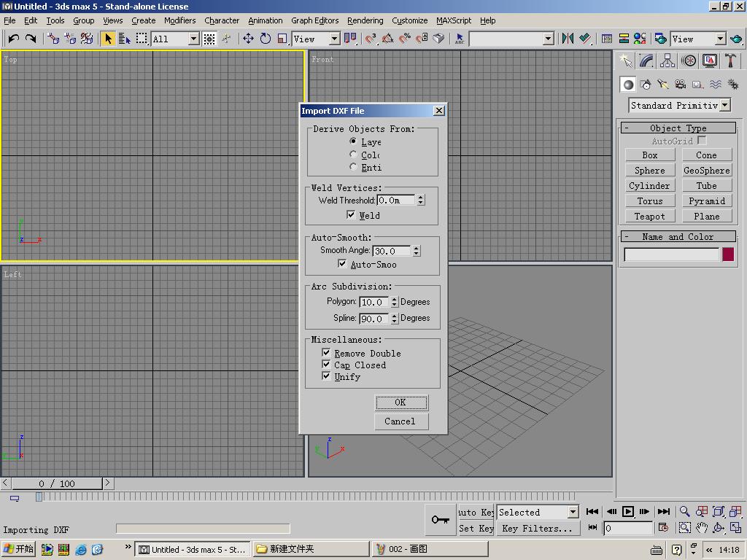
Task: Play the animation
Action: point(628,511)
